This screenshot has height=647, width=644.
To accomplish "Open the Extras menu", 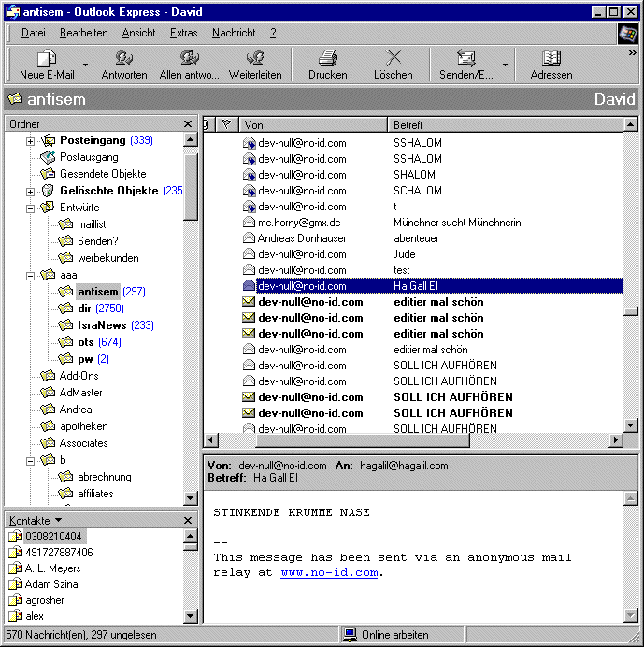I will [x=183, y=33].
